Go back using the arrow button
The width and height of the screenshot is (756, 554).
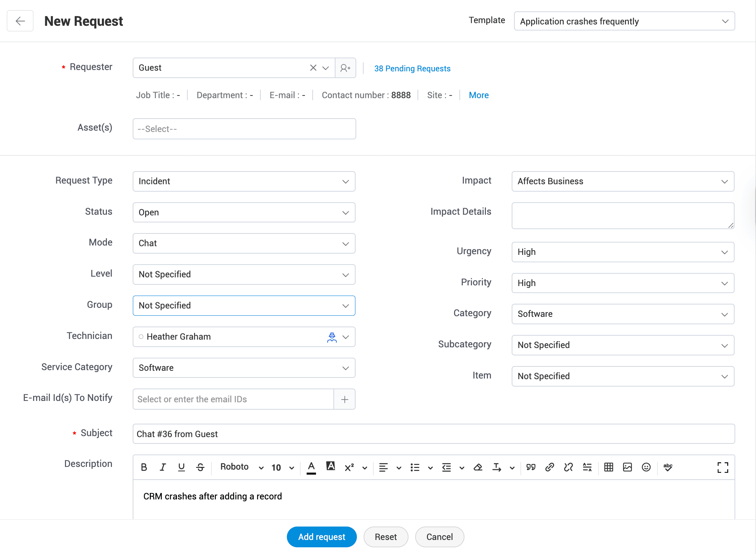(20, 21)
